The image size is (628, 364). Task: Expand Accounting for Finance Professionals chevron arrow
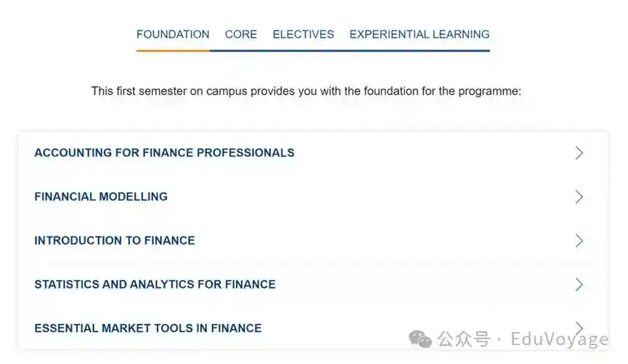[x=579, y=153]
